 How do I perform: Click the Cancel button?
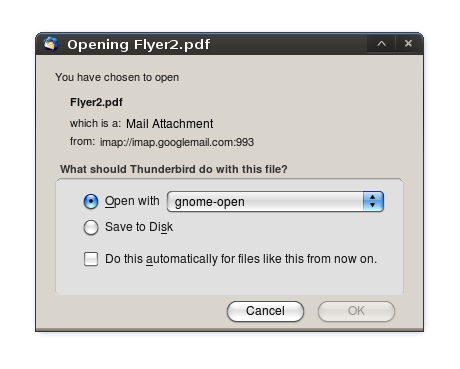265,311
